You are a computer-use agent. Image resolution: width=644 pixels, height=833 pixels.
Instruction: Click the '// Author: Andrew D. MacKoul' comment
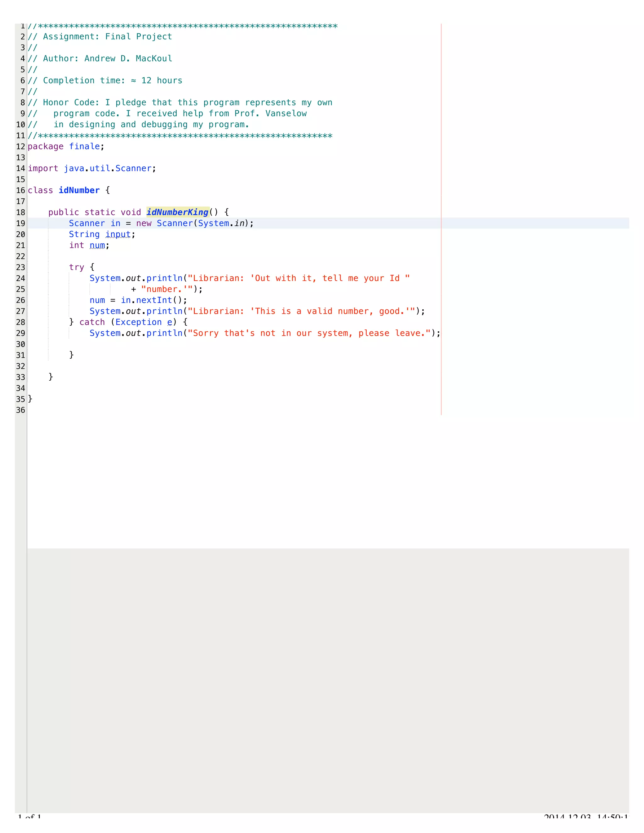click(100, 59)
